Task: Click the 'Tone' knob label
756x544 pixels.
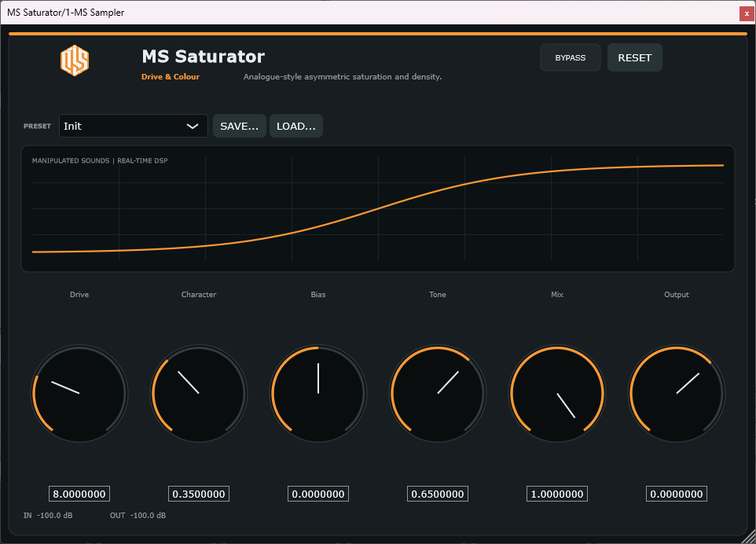Action: [438, 295]
